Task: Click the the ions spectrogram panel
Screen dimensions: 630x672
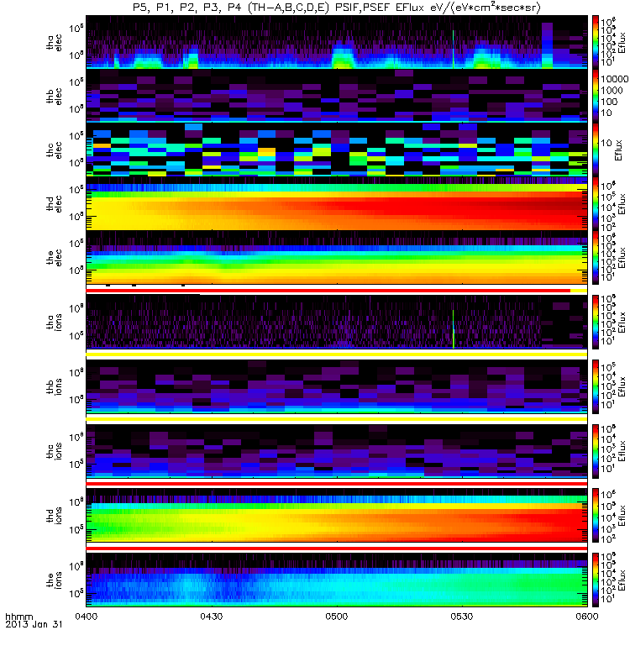Action: (337, 580)
